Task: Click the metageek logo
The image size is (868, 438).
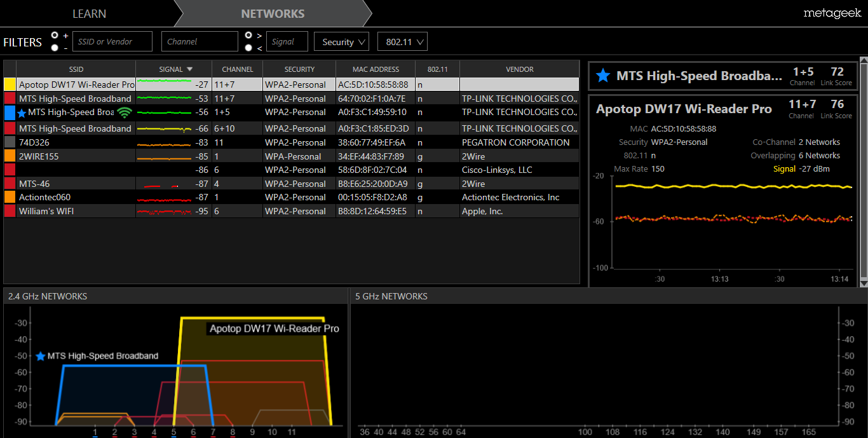Action: [832, 13]
